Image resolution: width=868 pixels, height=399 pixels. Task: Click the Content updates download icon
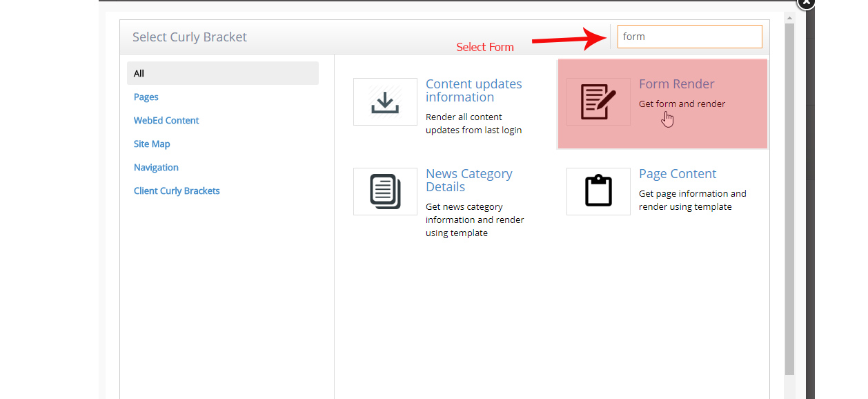click(x=385, y=102)
